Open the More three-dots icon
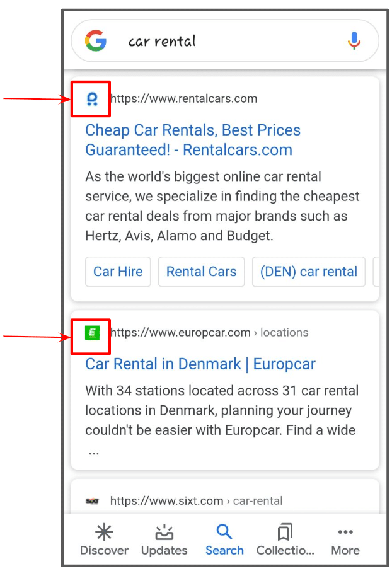 pos(345,532)
